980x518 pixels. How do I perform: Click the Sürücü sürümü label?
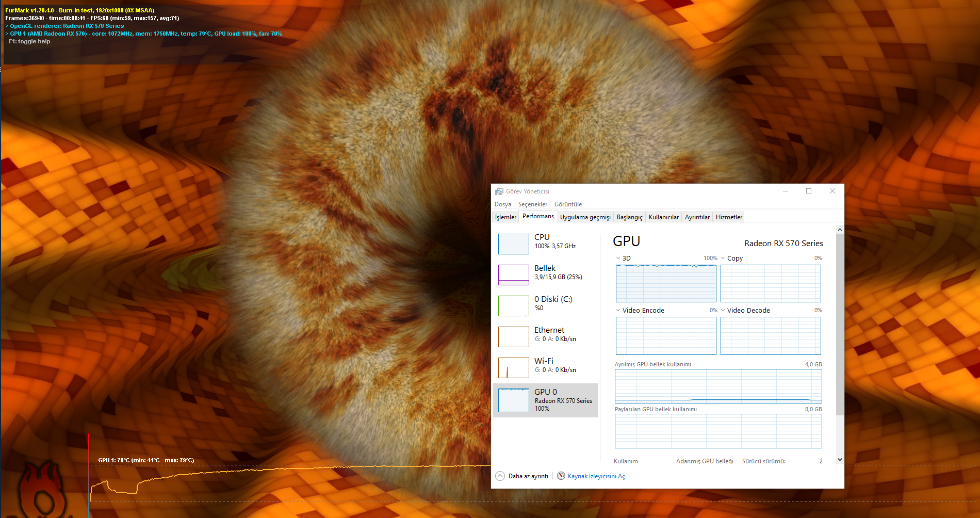[x=763, y=461]
